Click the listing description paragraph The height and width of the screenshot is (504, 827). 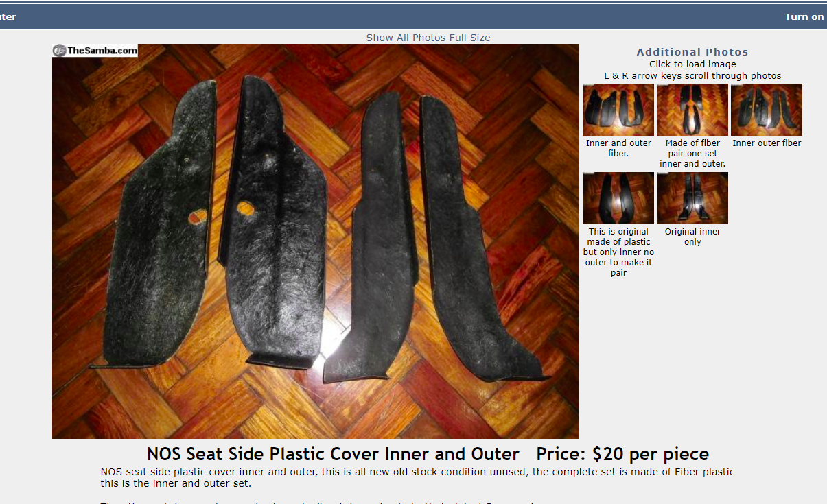pos(417,477)
